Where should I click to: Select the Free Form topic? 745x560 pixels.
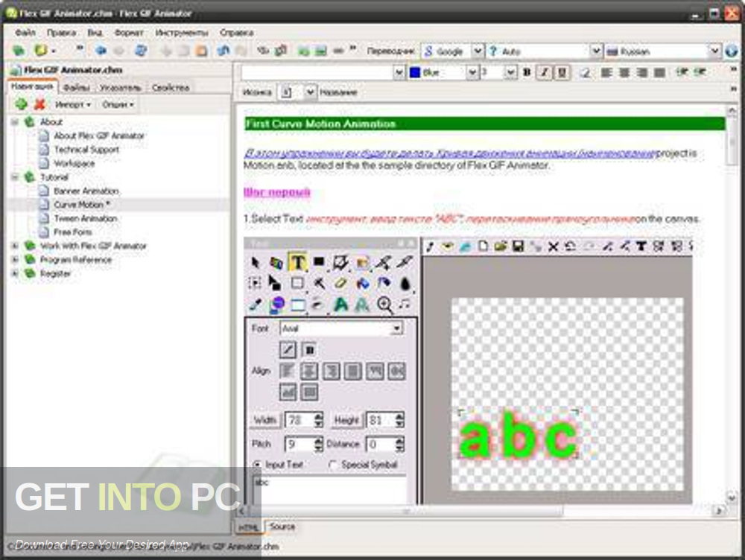pyautogui.click(x=73, y=232)
